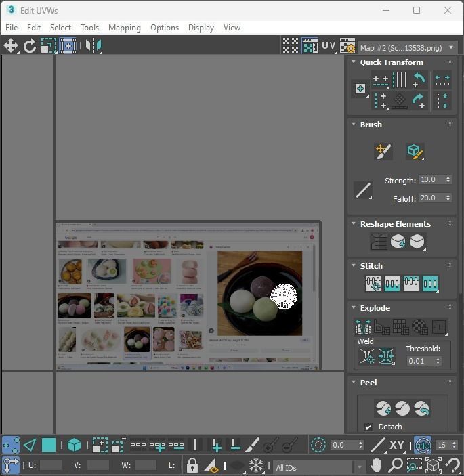The height and width of the screenshot is (476, 464).
Task: Click Target Weld icon
Action: pyautogui.click(x=367, y=355)
